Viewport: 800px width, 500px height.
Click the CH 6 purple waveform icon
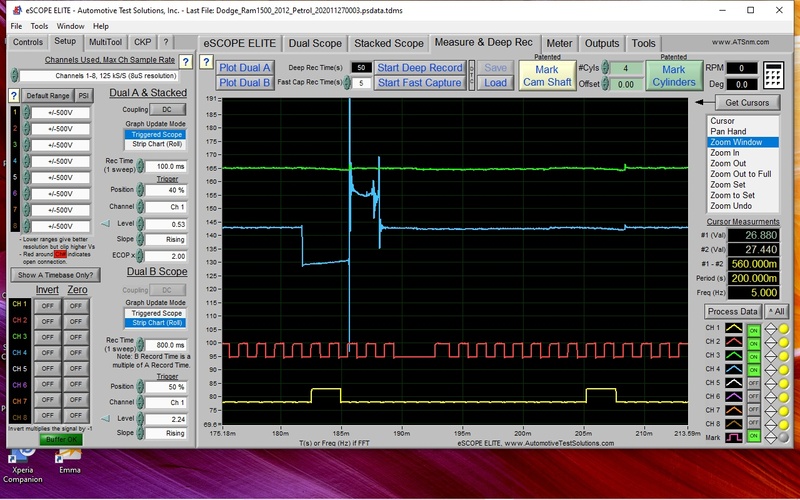pyautogui.click(x=734, y=396)
